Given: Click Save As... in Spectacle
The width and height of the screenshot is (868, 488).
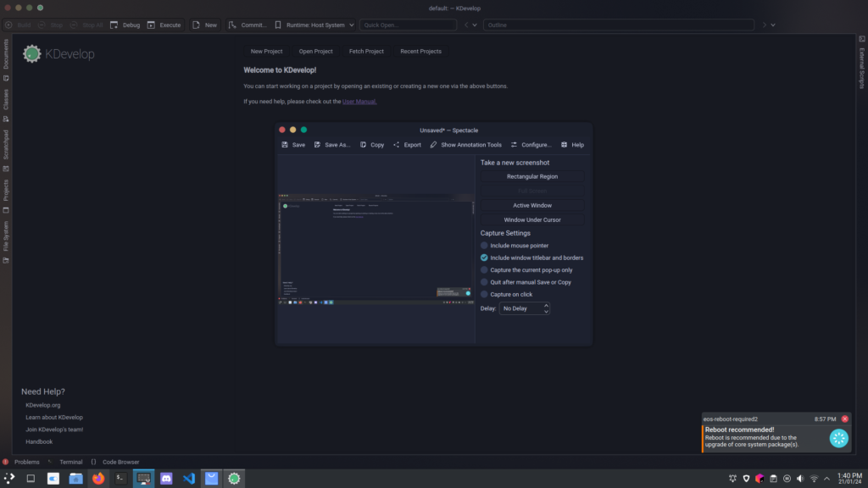Looking at the screenshot, I should point(332,145).
